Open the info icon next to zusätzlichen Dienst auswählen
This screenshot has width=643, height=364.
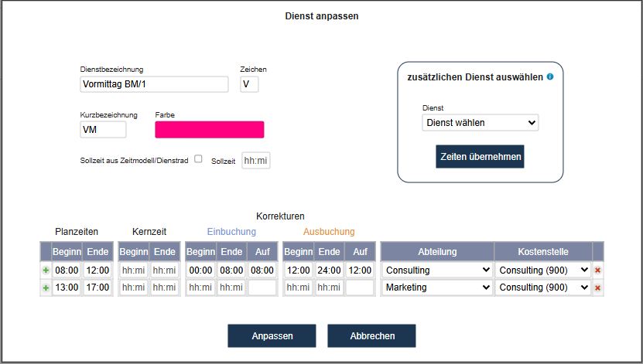pos(550,77)
